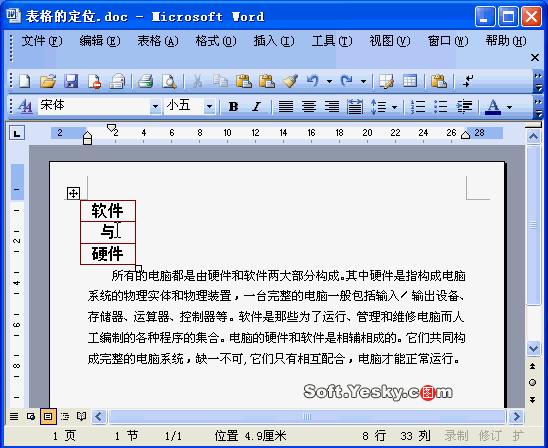
Task: Save the document with the floppy disk icon
Action: (71, 81)
